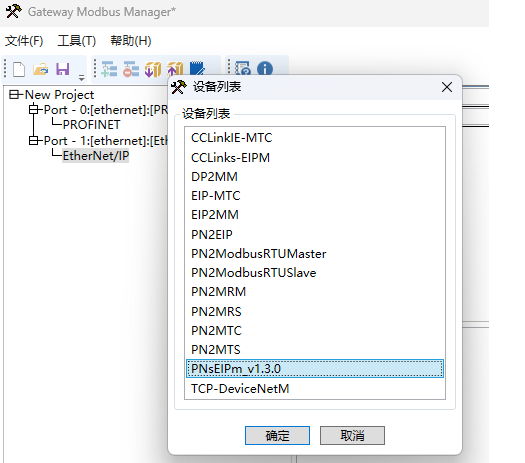This screenshot has width=525, height=463.
Task: Select Port - 0:[ethernet] tree label
Action: click(106, 109)
